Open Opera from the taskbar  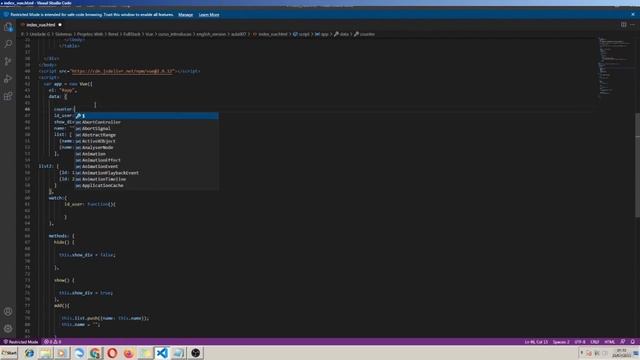[112, 353]
